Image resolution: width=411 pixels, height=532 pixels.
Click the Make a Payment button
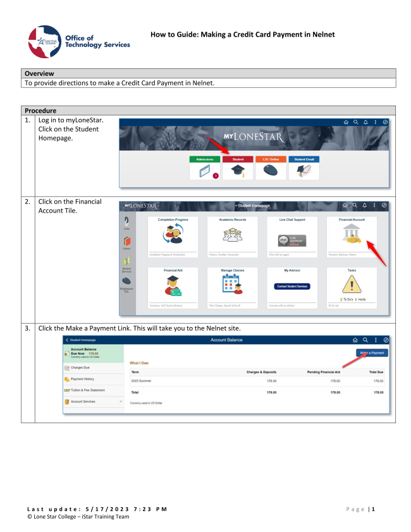[372, 353]
